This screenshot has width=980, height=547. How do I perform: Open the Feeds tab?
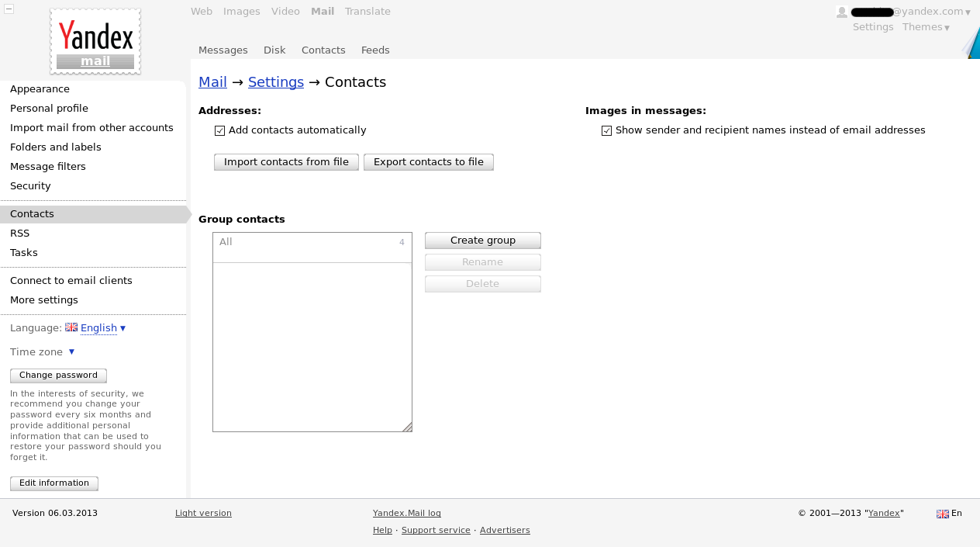click(x=375, y=50)
